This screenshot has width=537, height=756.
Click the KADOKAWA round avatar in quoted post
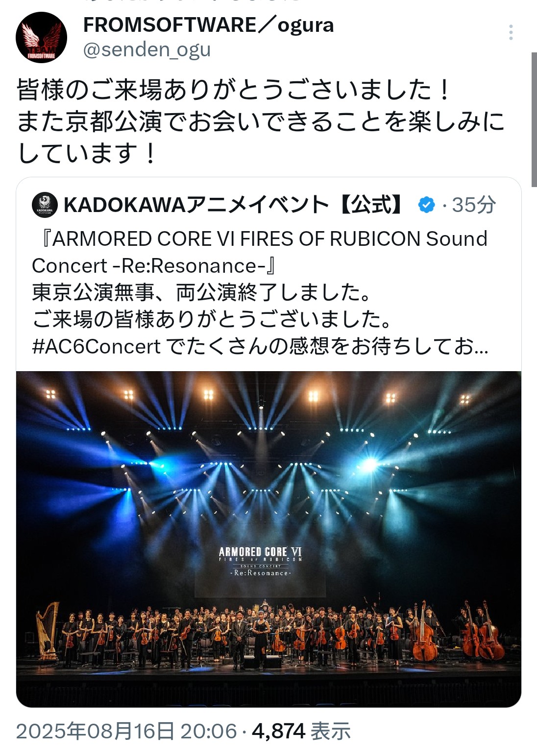(x=45, y=205)
